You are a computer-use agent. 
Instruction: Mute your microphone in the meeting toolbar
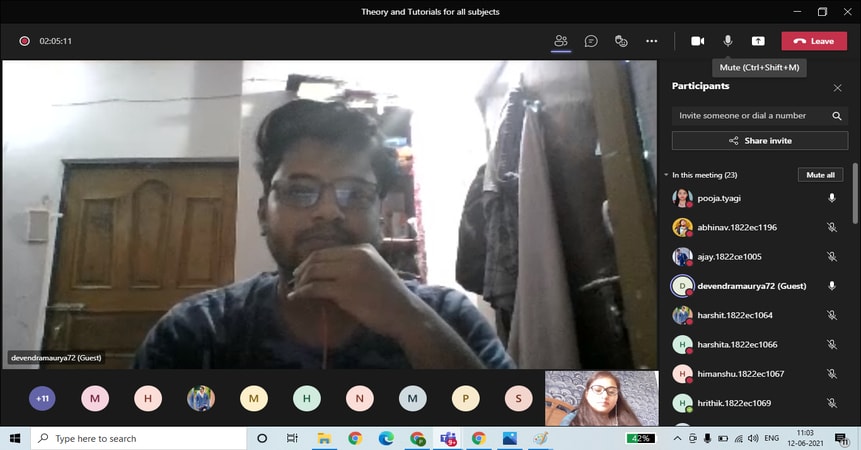[728, 41]
